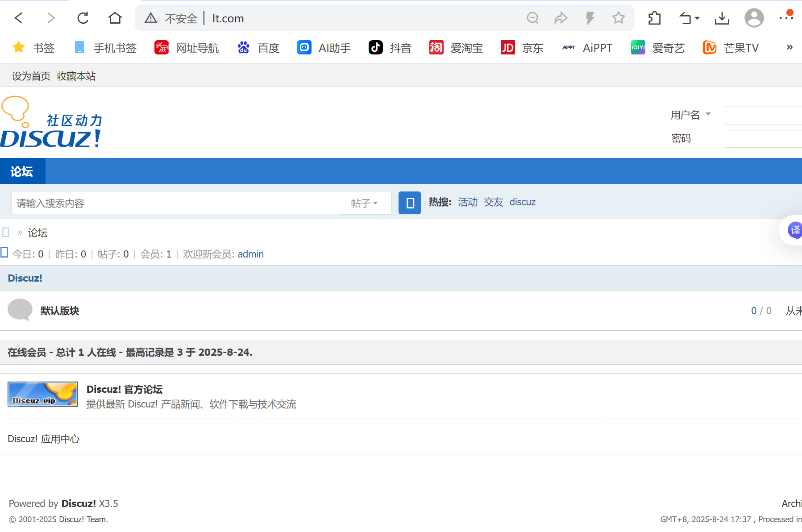Open the 爱淘宝 bookmark
Image resolution: width=802 pixels, height=532 pixels.
tap(456, 47)
